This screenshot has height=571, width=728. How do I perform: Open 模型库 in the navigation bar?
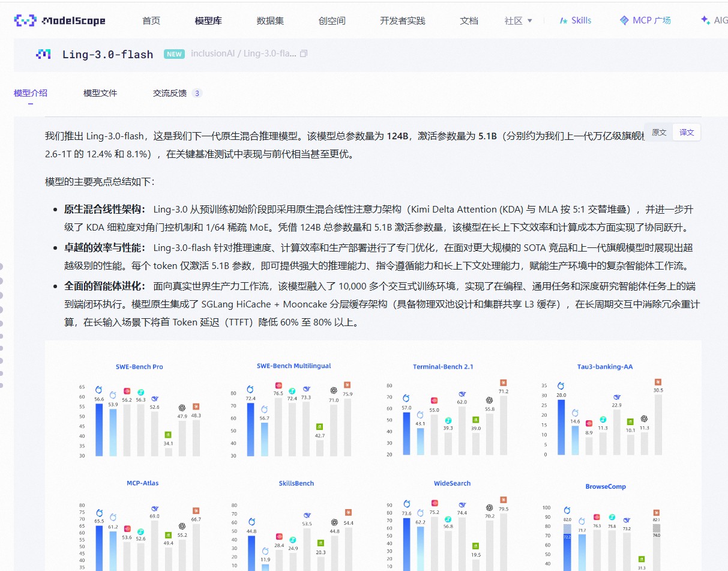[x=208, y=20]
